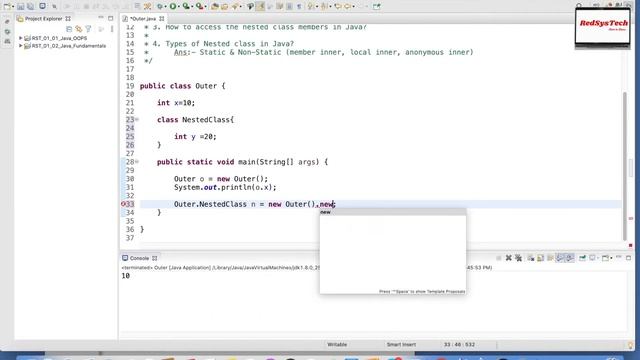Close the *Outer.java editor tab
Viewport: 640px width, 360px height.
pos(162,19)
